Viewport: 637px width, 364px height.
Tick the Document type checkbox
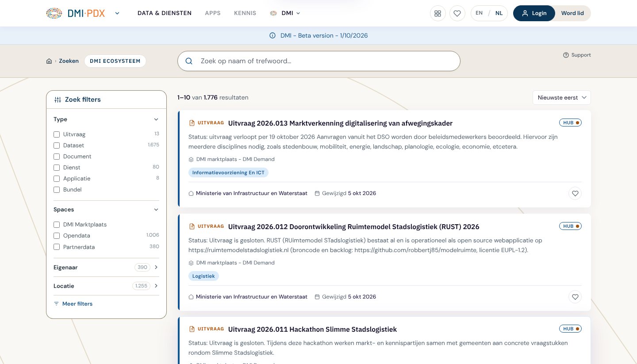pos(57,157)
